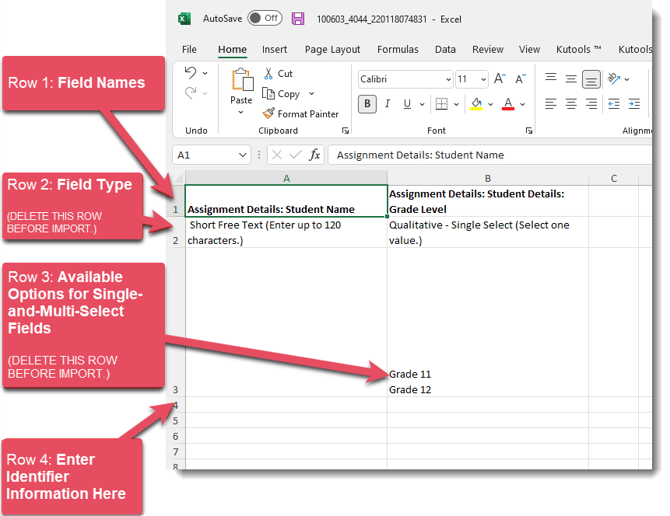Toggle Italic formatting
The image size is (670, 516).
point(388,104)
